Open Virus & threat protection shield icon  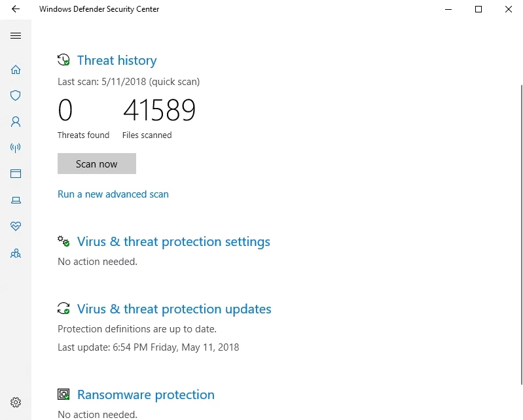[16, 96]
